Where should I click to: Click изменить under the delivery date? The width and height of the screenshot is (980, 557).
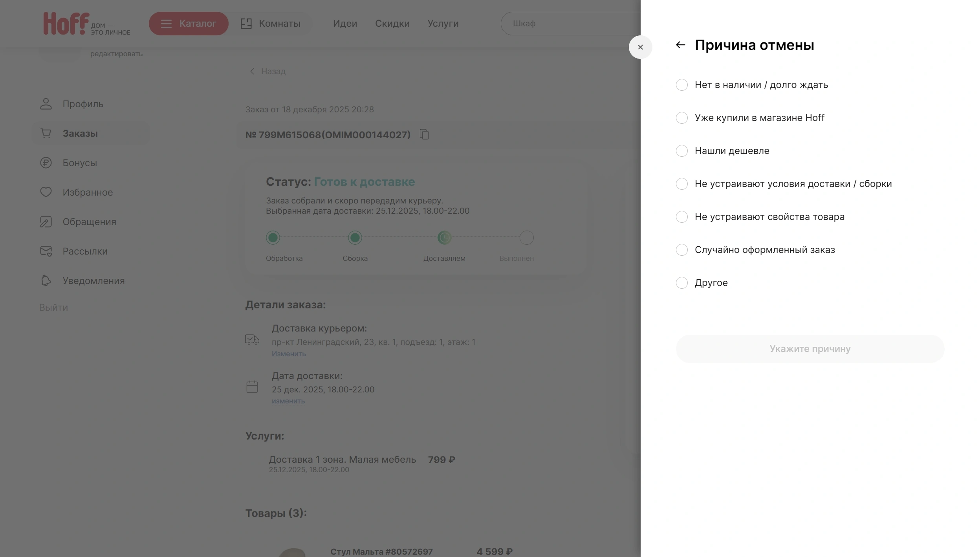pos(288,401)
